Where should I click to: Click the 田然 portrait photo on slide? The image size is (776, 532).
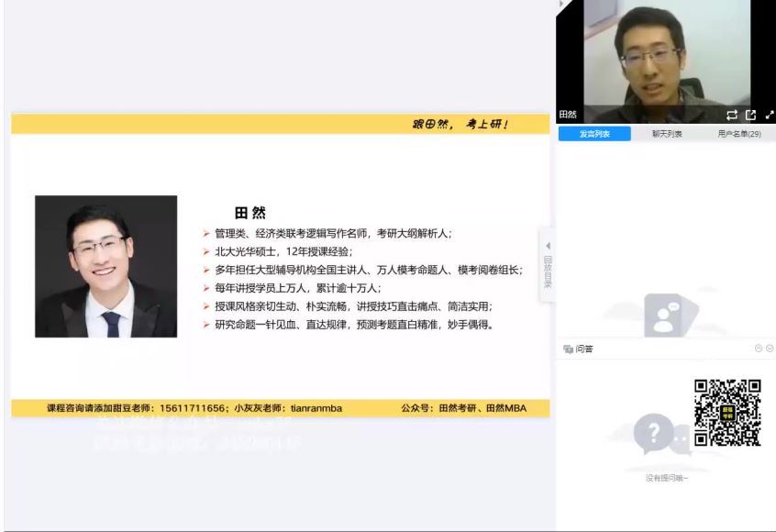click(x=105, y=266)
